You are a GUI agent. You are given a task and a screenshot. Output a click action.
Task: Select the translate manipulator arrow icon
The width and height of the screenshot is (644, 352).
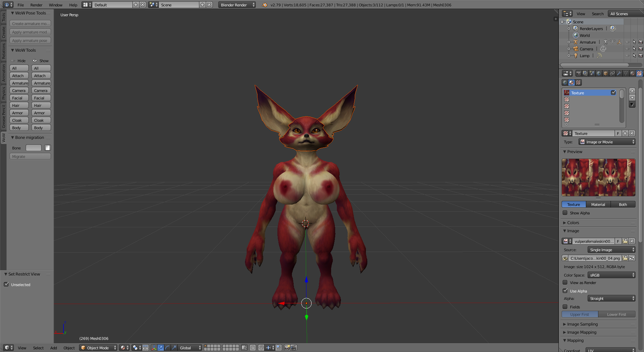click(x=160, y=348)
